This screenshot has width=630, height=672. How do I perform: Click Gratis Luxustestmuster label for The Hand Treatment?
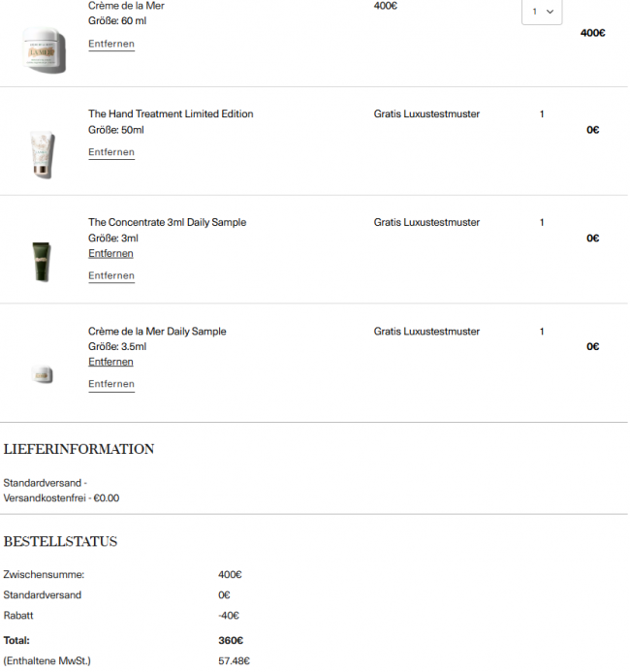(x=426, y=114)
